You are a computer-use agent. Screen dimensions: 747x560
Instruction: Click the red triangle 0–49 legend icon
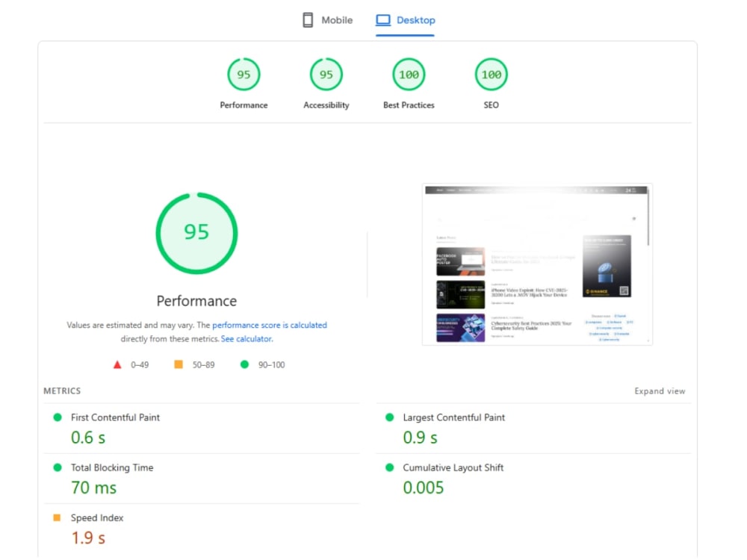pyautogui.click(x=117, y=365)
